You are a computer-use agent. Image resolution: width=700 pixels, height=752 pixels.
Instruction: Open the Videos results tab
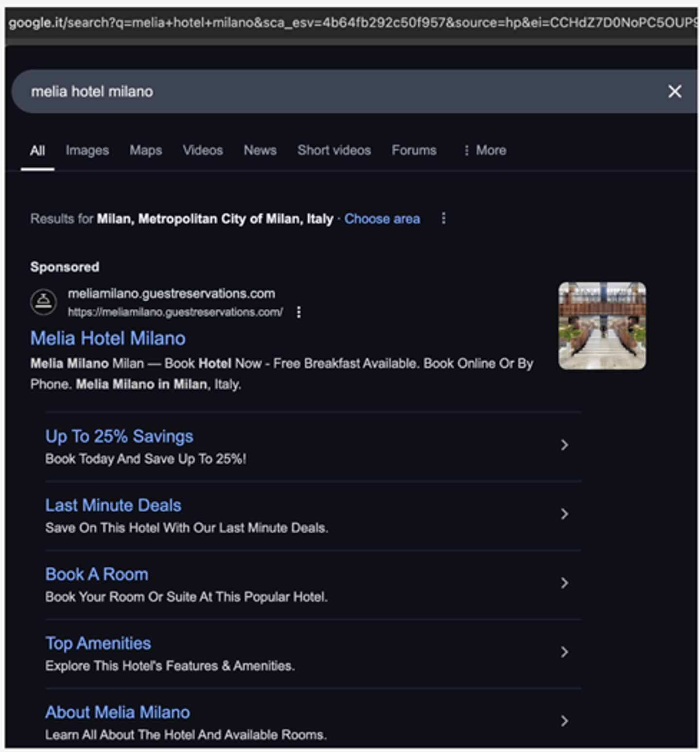pos(203,150)
